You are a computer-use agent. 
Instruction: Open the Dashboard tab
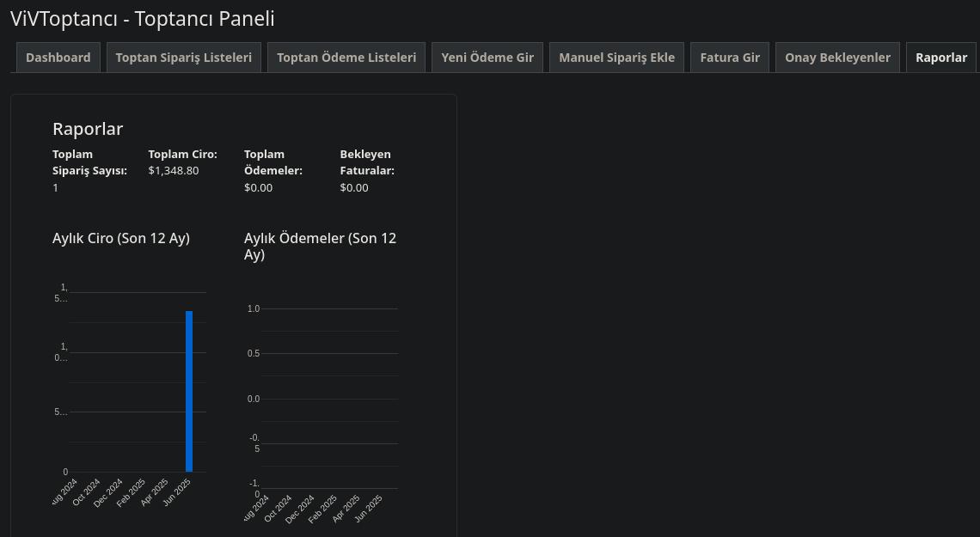[x=58, y=58]
